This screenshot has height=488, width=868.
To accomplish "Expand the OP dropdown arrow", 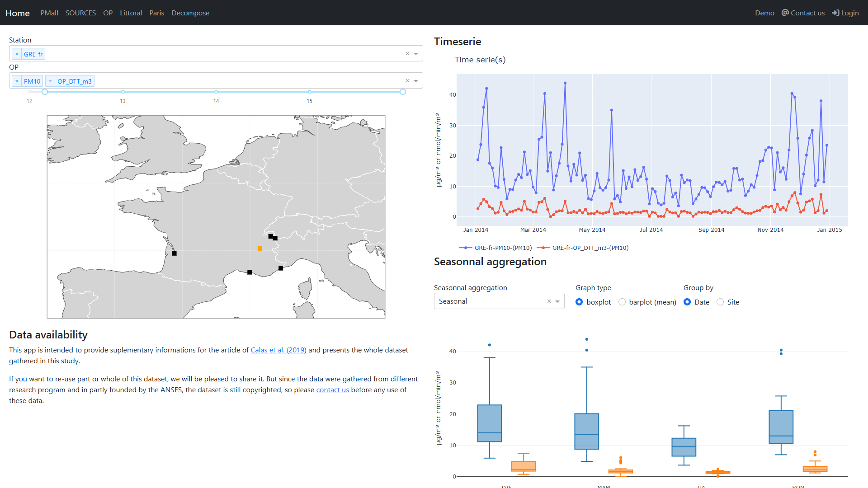I will [416, 81].
